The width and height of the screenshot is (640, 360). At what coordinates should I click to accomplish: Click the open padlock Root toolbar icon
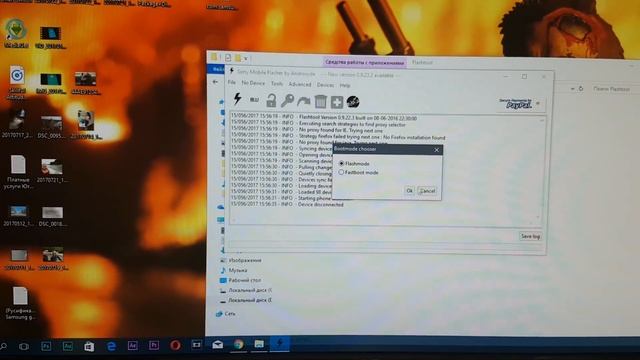coord(271,100)
